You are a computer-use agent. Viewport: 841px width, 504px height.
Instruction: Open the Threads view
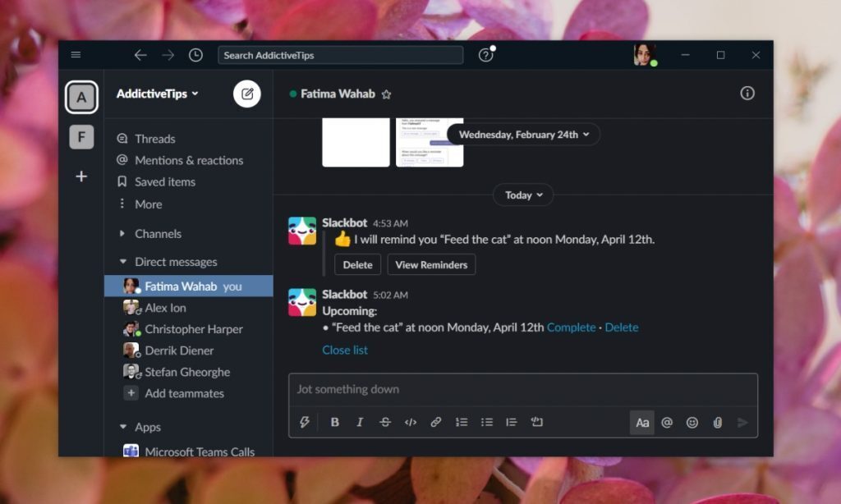coord(156,138)
